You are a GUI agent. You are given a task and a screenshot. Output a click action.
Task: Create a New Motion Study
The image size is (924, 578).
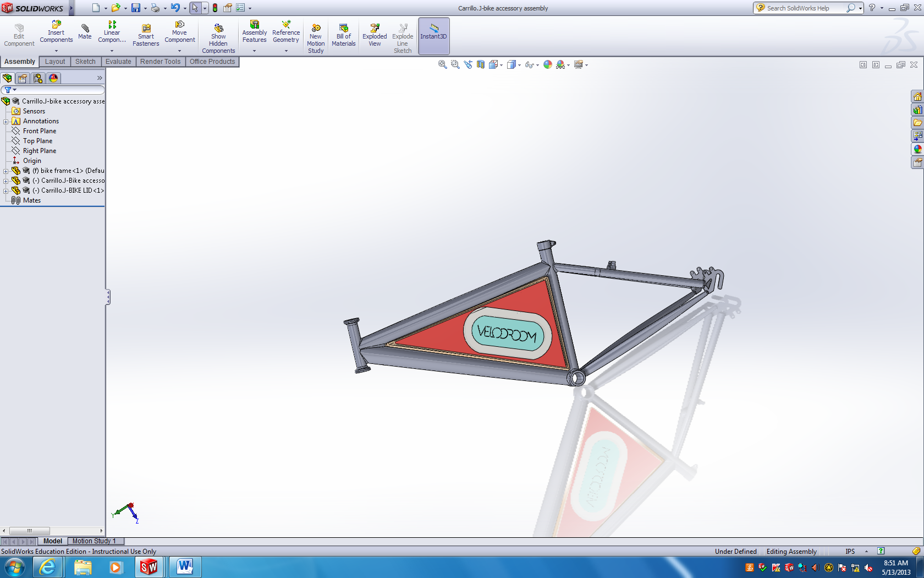[316, 39]
